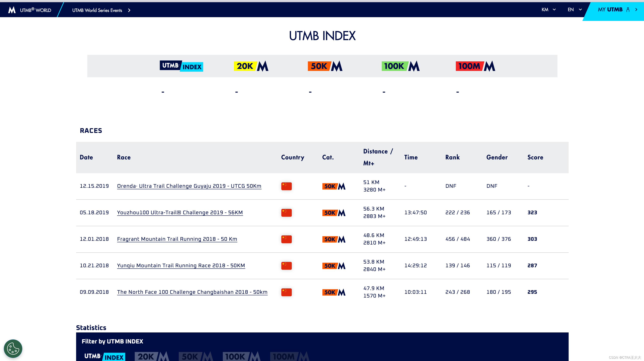Screen dimensions: 644x361
Task: Click the 20K category logo in index bar
Action: [251, 66]
